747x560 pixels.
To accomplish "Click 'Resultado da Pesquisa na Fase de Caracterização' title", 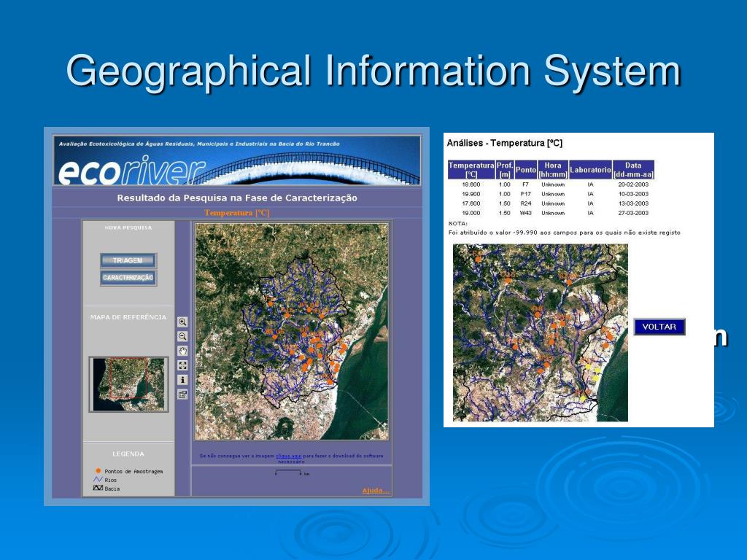I will [237, 198].
